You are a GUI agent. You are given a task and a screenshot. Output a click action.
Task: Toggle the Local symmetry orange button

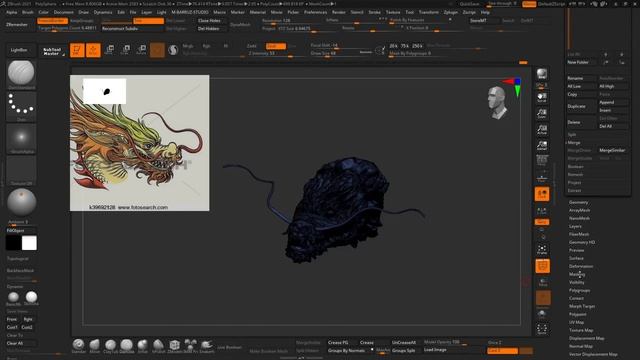(x=542, y=194)
